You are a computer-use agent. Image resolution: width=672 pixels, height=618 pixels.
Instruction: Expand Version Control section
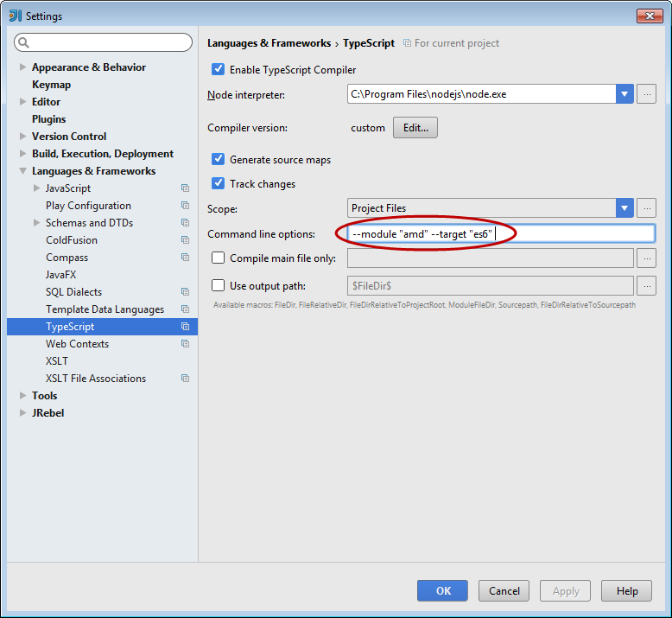point(22,137)
